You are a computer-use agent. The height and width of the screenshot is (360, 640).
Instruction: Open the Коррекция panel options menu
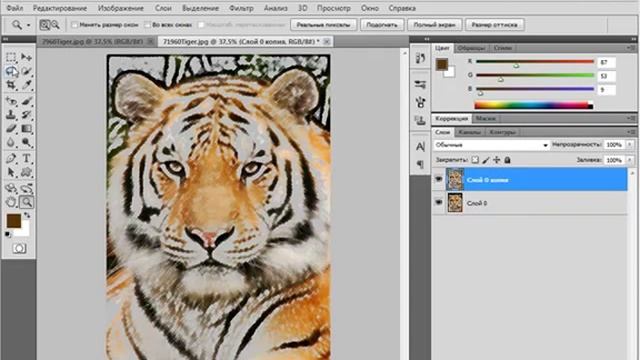630,118
